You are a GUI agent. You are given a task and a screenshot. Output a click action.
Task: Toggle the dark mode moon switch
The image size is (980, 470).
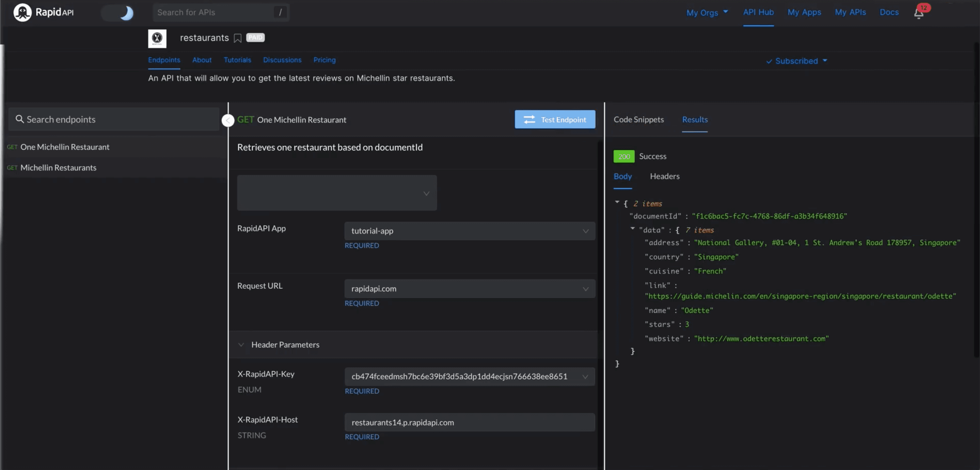click(x=118, y=13)
